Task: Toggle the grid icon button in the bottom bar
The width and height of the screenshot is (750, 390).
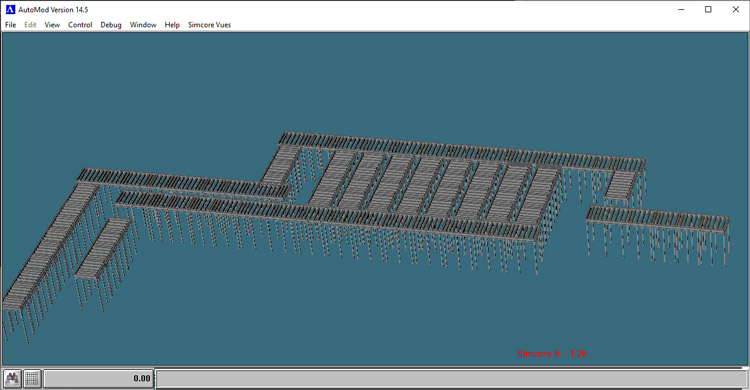Action: coord(32,379)
